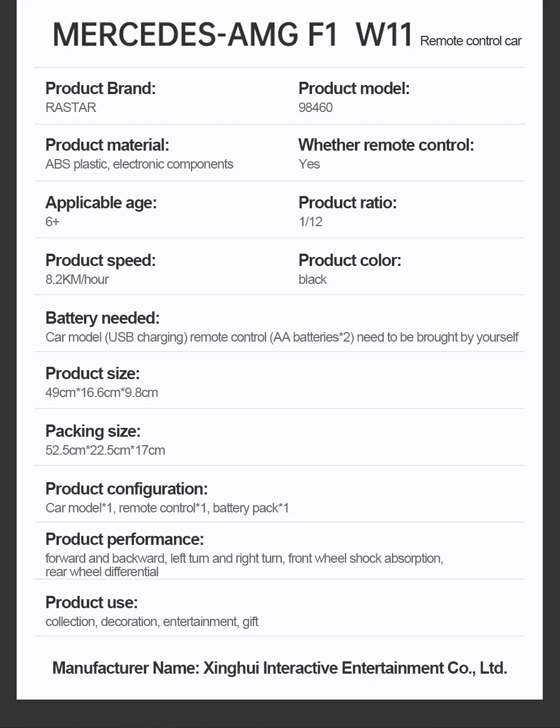Click the USB charging battery description line
Screen dimensions: 560x728
point(282,337)
